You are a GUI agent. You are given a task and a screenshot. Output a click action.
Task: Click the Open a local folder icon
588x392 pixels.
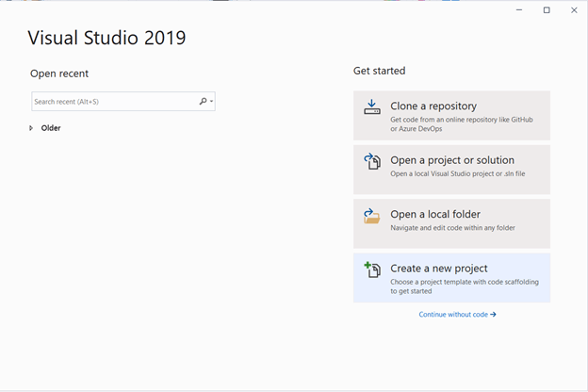tap(372, 216)
